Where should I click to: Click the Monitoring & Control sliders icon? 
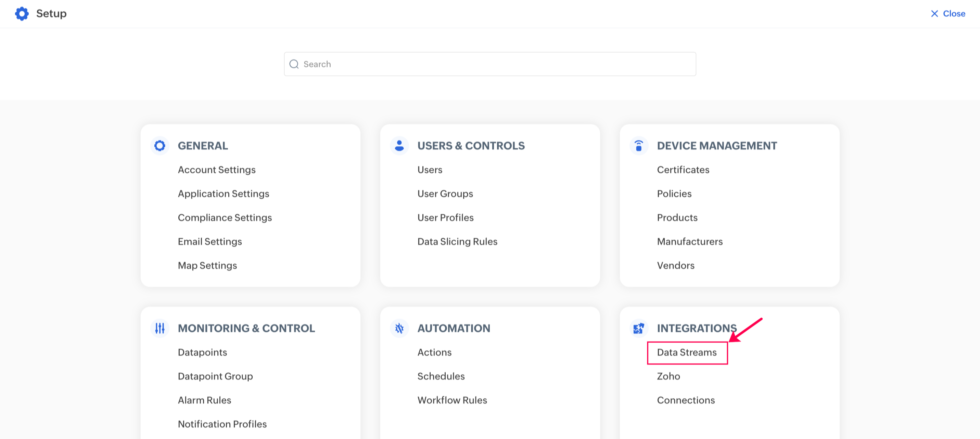pos(160,328)
